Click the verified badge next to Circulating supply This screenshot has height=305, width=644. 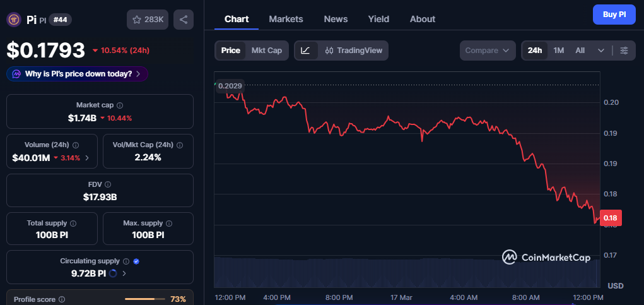click(136, 261)
